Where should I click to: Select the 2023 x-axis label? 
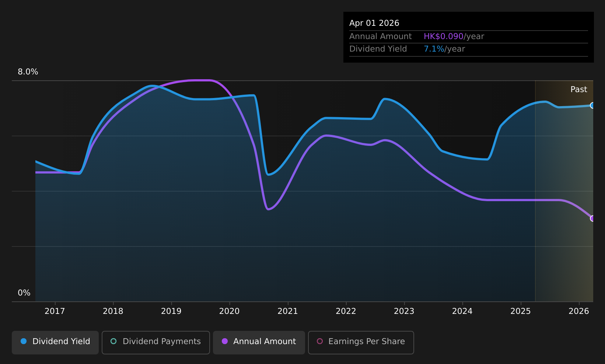[404, 311]
